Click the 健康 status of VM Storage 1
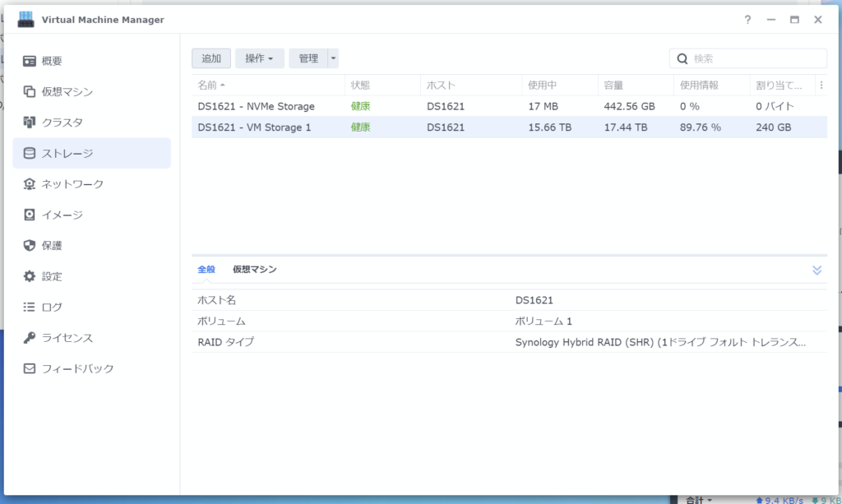This screenshot has height=504, width=842. 360,127
